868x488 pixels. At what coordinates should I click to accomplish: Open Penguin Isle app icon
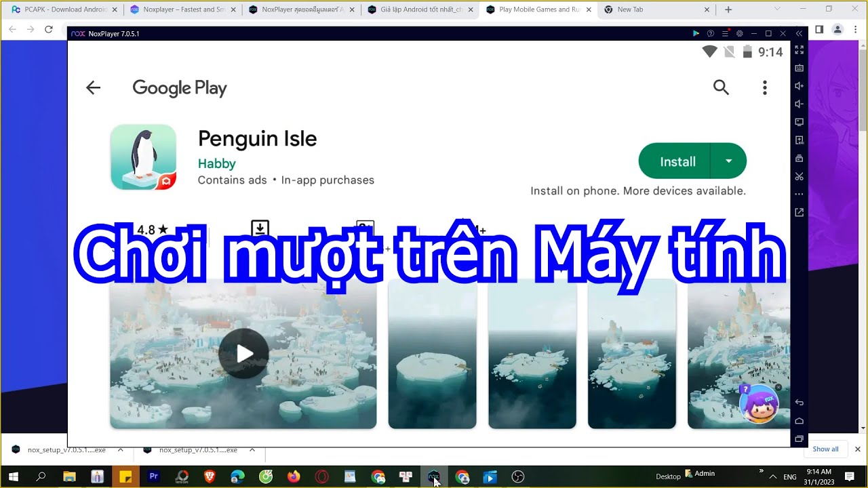point(143,157)
